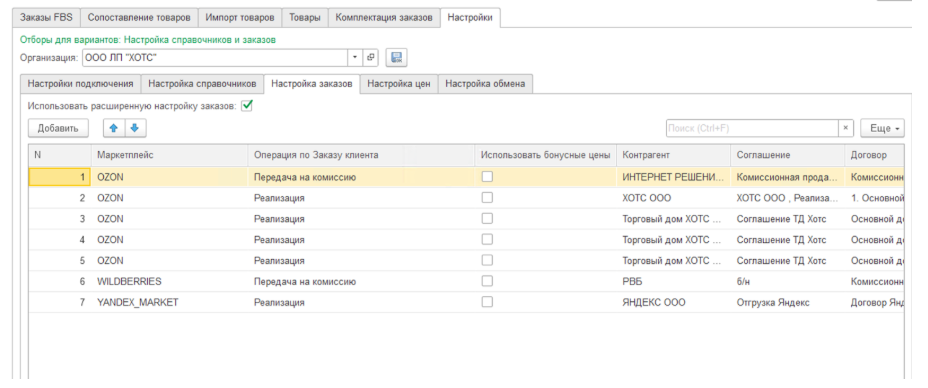Click the Добавить button
The image size is (928, 388).
(x=58, y=128)
